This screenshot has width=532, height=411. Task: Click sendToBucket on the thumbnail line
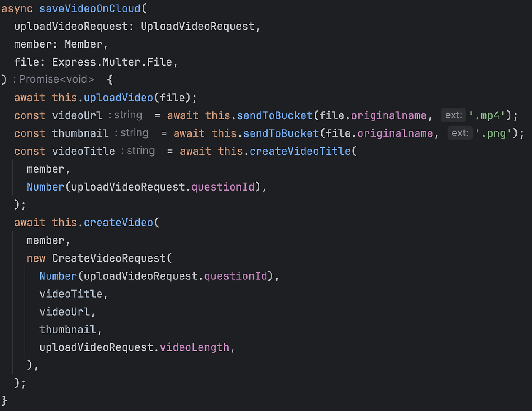[281, 134]
